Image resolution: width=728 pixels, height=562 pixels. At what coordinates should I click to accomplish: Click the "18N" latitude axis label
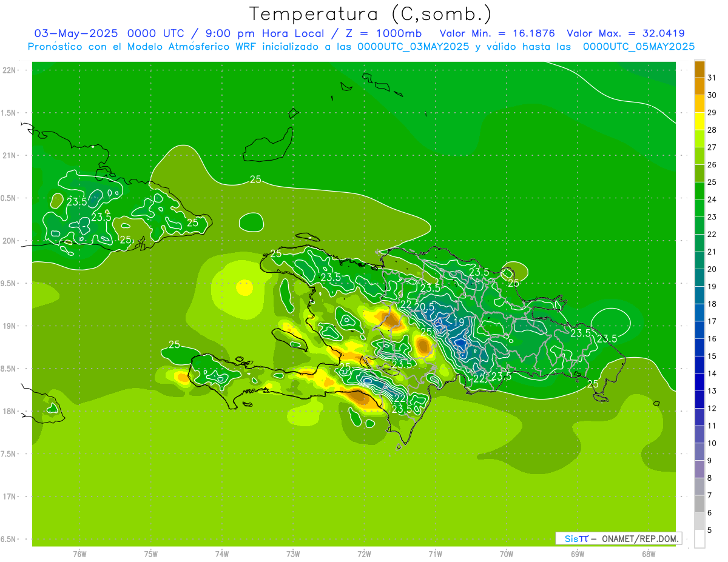click(10, 411)
